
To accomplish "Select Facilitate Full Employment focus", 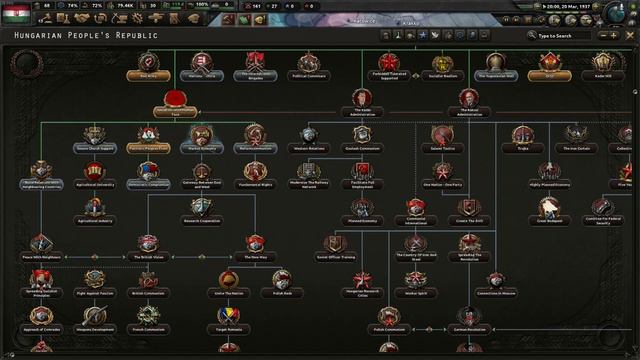I will (362, 176).
